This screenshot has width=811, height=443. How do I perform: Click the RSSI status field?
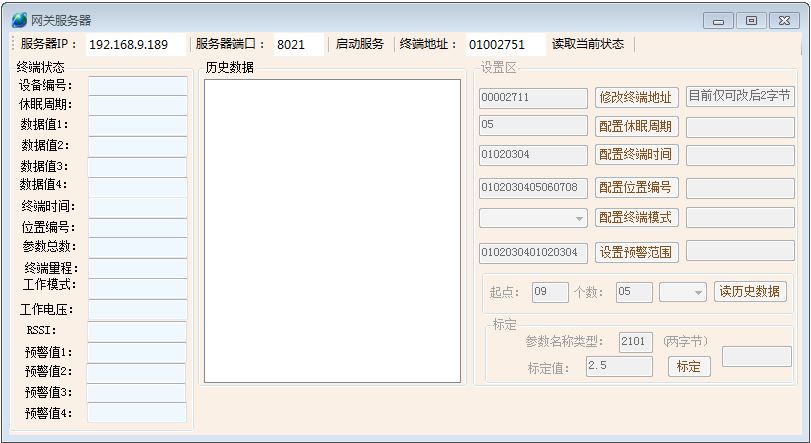coord(137,331)
